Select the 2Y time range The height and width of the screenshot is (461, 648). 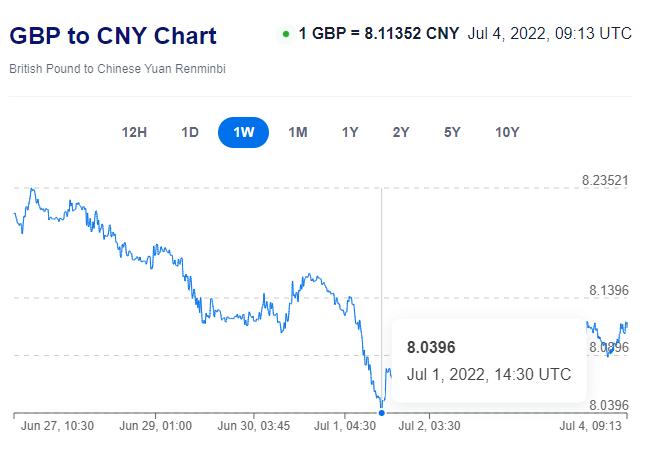click(x=401, y=133)
